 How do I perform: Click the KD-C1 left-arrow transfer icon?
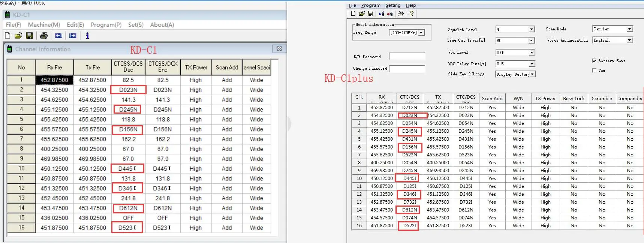point(58,36)
